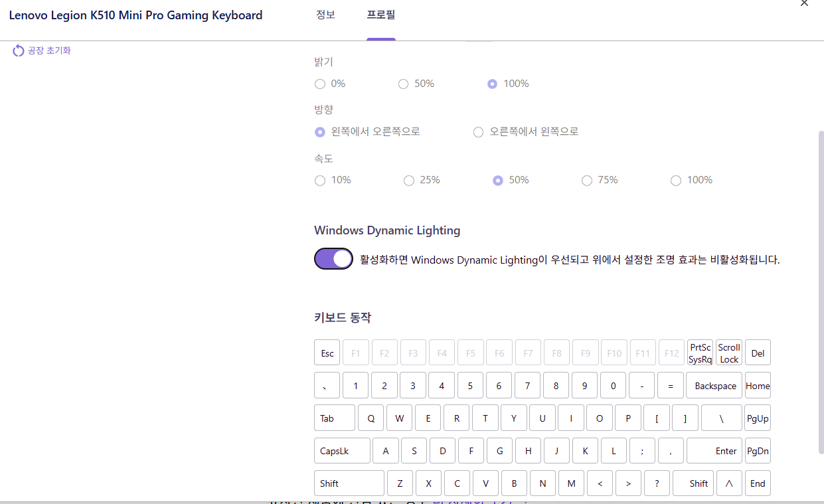Select the CapsLk key
This screenshot has width=824, height=504.
click(x=342, y=450)
